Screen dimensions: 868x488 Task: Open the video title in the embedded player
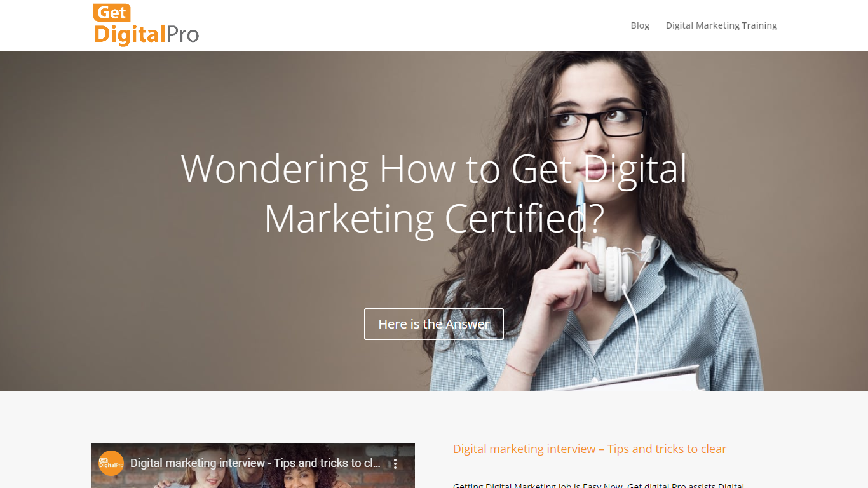pyautogui.click(x=255, y=463)
